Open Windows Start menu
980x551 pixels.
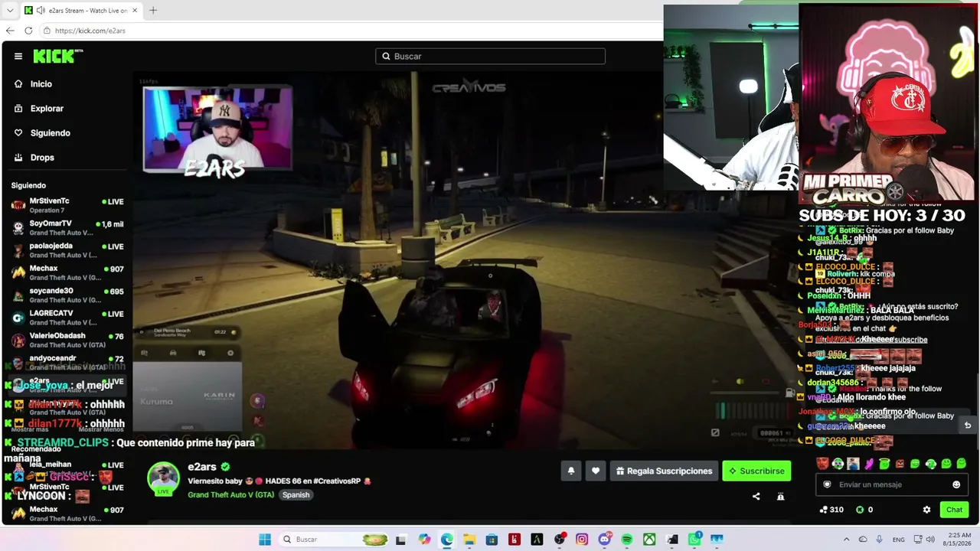pos(265,540)
